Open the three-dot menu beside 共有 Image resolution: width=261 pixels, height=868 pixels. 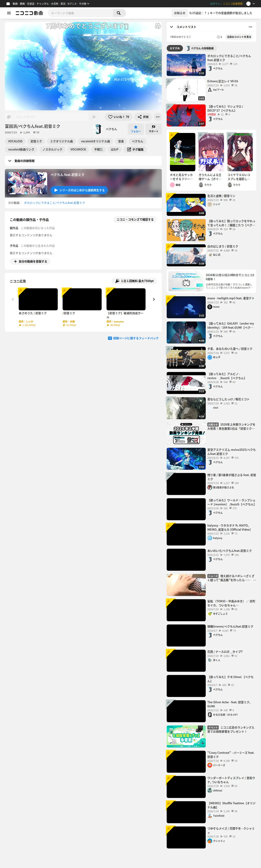[x=158, y=117]
